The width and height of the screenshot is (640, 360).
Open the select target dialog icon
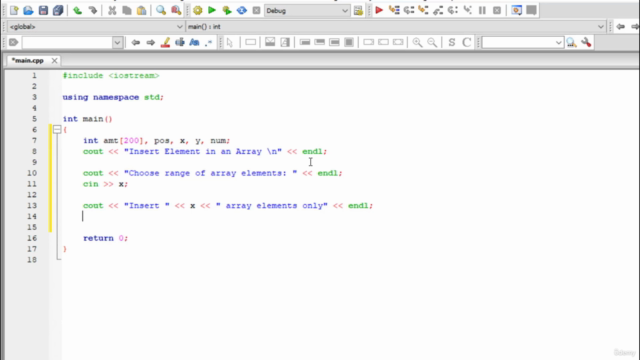(358, 11)
